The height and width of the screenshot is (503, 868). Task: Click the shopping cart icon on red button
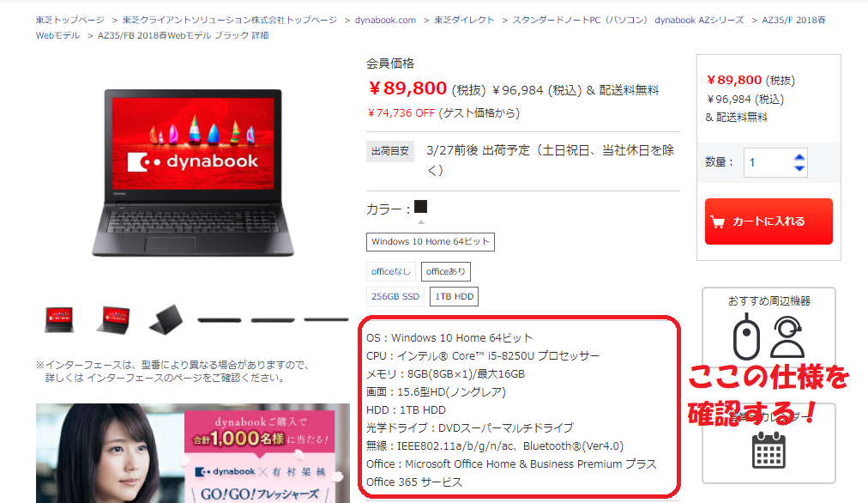[x=717, y=222]
